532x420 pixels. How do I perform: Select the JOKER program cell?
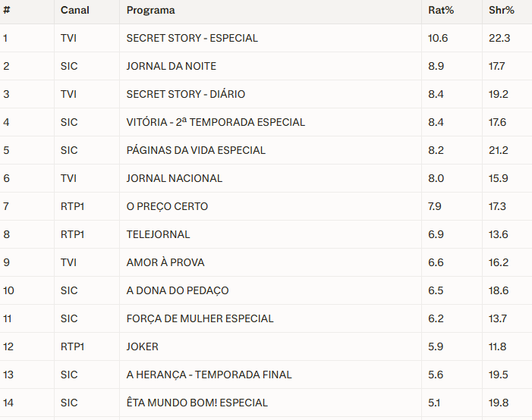(x=142, y=346)
